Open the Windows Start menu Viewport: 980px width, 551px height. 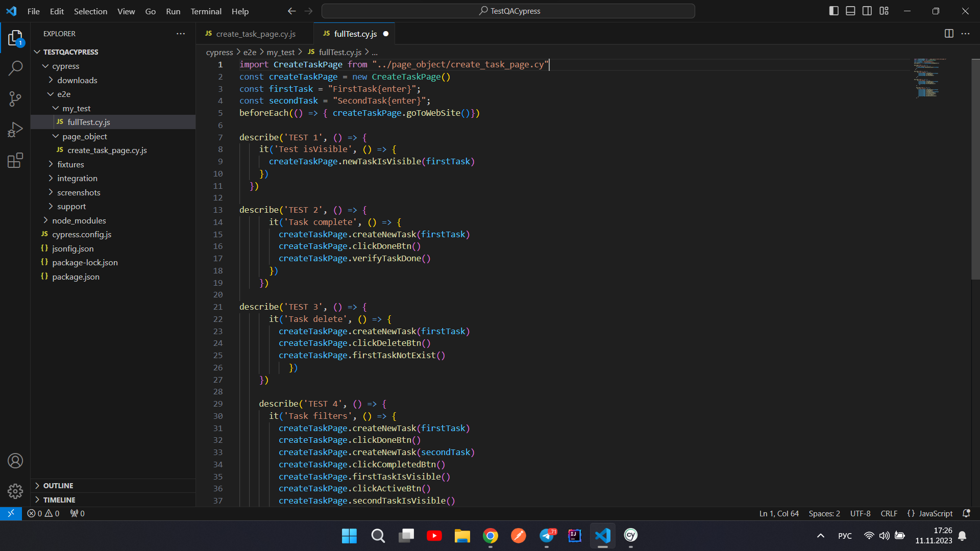click(x=349, y=536)
